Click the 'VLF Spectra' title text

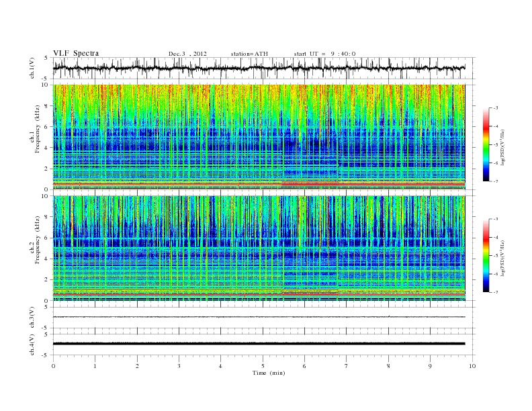(76, 53)
